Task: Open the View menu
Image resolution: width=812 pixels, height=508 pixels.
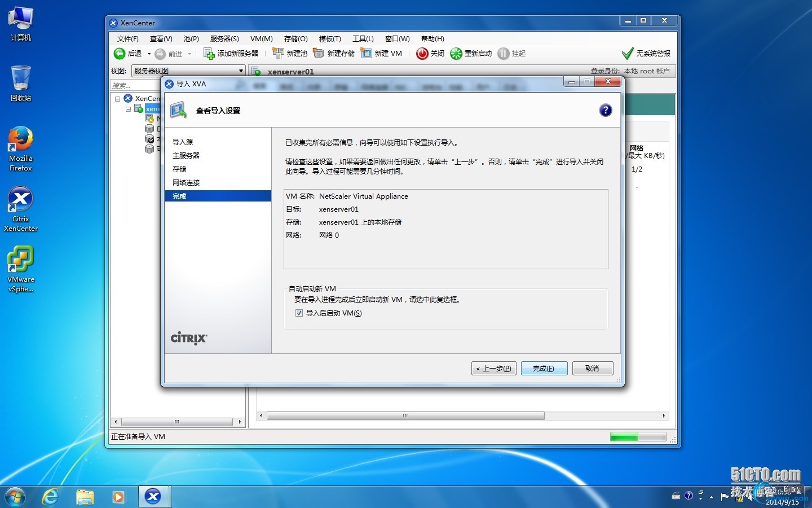Action: point(161,39)
